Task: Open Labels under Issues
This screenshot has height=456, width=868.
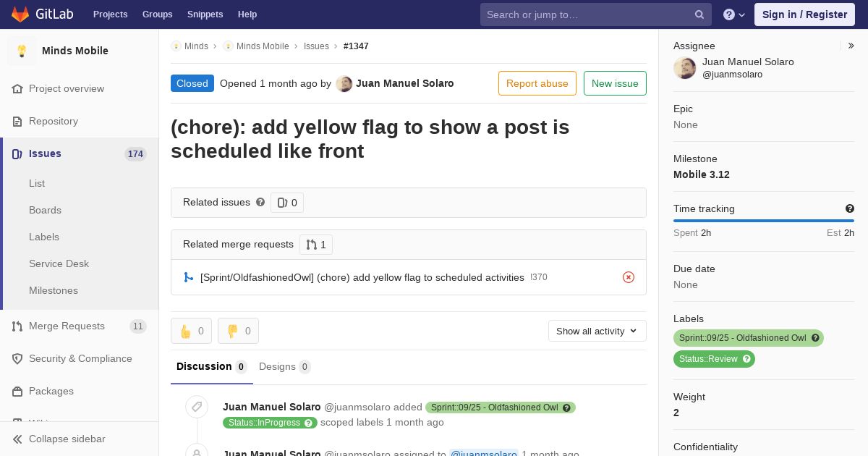Action: [x=44, y=237]
